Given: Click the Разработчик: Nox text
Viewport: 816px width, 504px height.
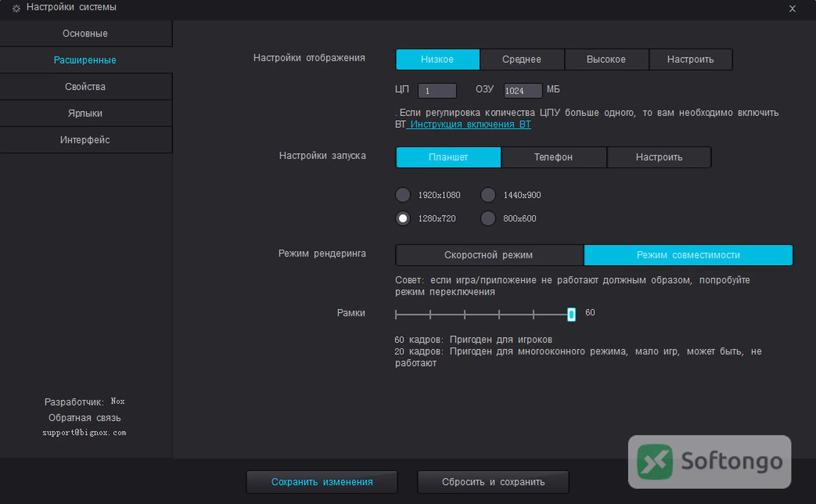Looking at the screenshot, I should pos(85,402).
